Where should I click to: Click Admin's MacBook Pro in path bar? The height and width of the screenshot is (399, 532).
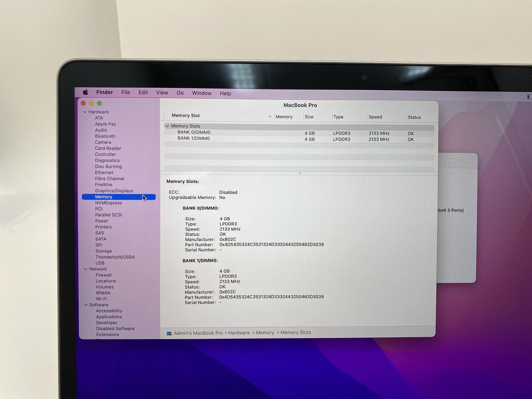pyautogui.click(x=198, y=333)
